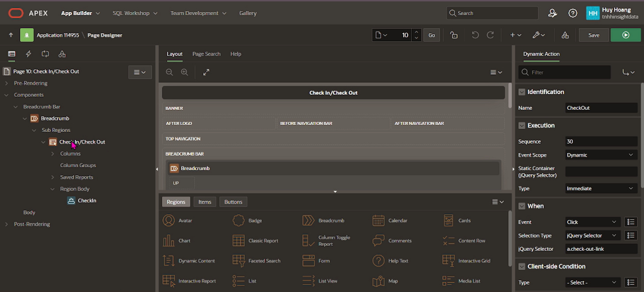Click the Page Lock icon
Image resolution: width=644 pixels, height=292 pixels.
click(454, 35)
